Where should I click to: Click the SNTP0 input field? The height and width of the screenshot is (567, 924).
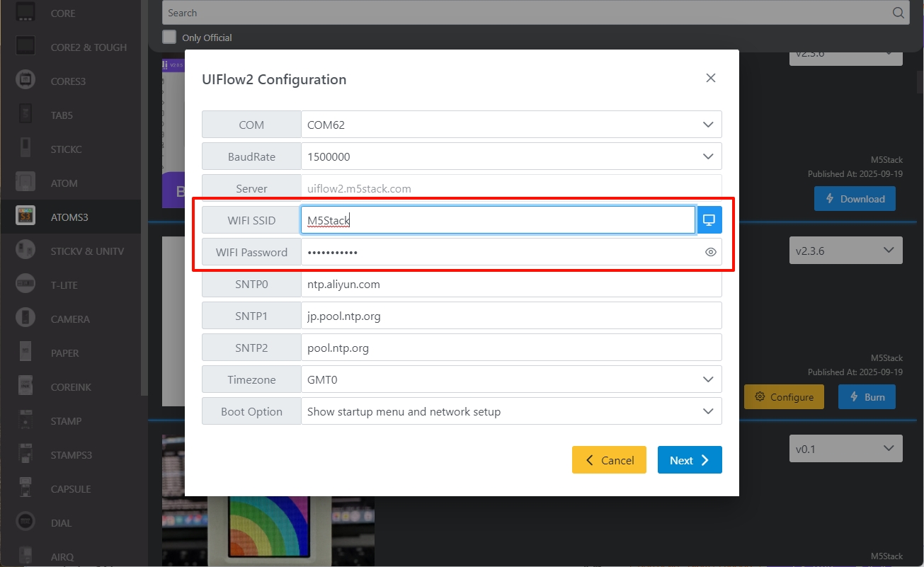511,284
